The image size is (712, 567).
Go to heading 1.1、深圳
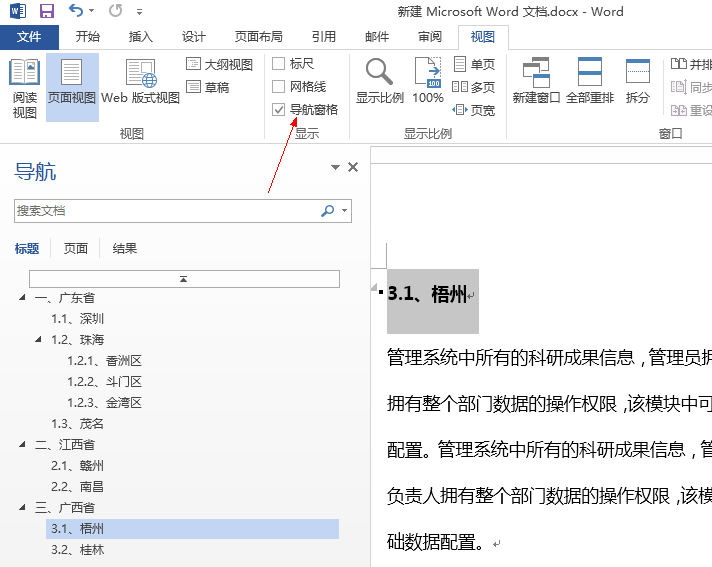(x=77, y=319)
